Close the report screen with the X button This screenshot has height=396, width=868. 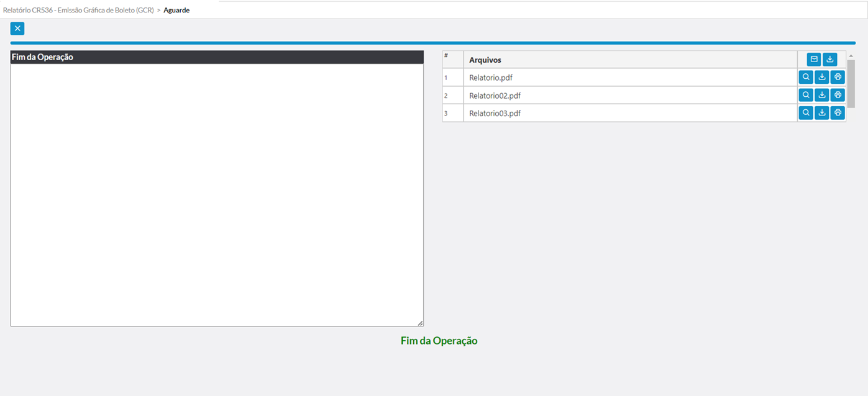pyautogui.click(x=17, y=29)
